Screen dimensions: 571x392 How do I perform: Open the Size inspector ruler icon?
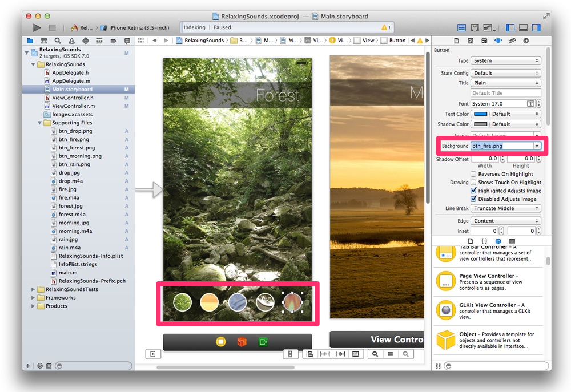pos(512,41)
